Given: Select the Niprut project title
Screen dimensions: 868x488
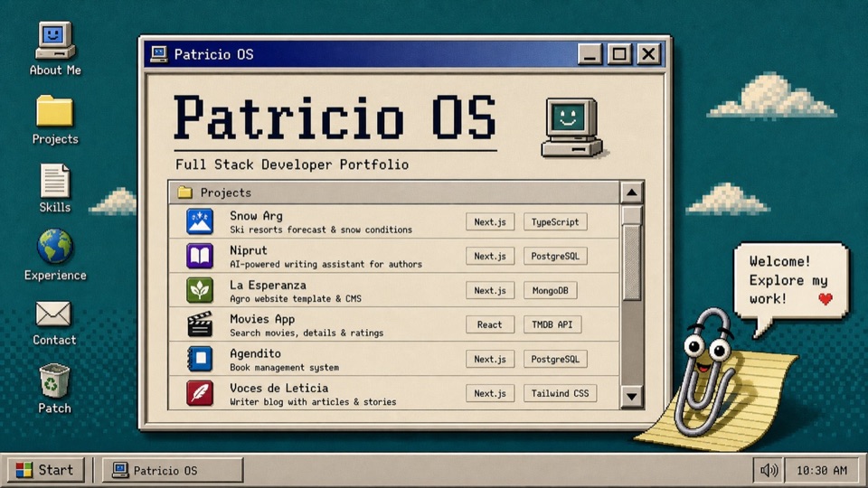Looking at the screenshot, I should point(248,250).
